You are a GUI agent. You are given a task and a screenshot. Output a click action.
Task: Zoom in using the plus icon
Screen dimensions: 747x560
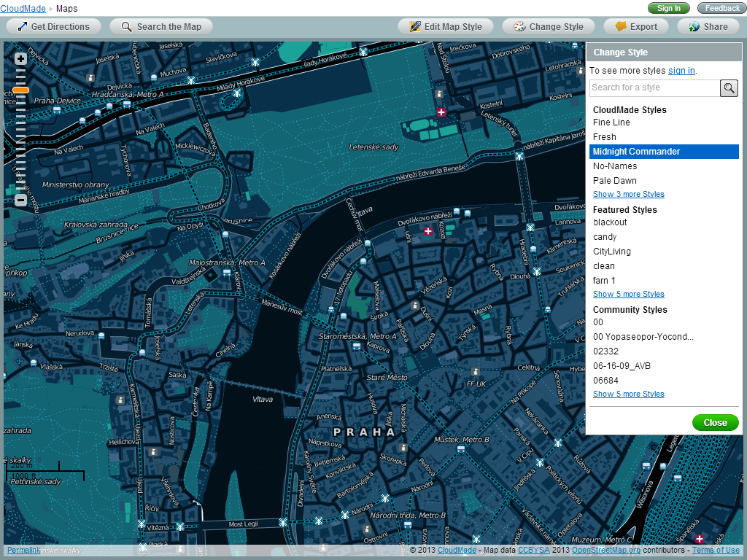20,58
